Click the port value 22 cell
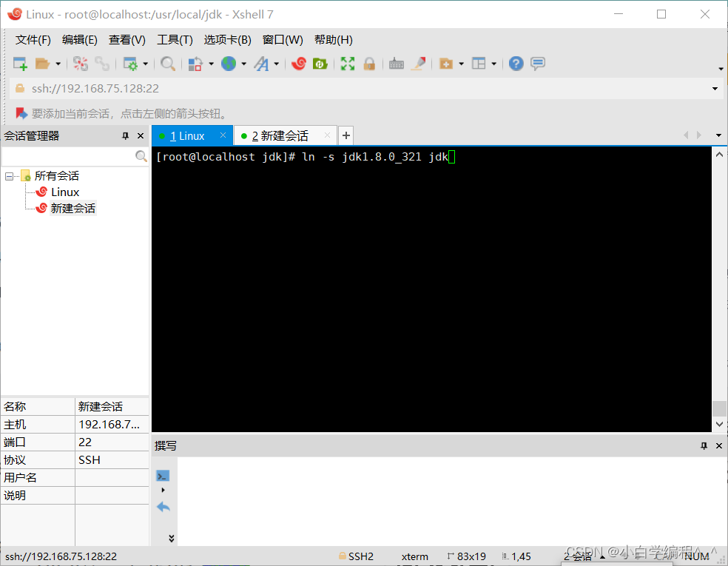This screenshot has width=728, height=566. tap(112, 442)
